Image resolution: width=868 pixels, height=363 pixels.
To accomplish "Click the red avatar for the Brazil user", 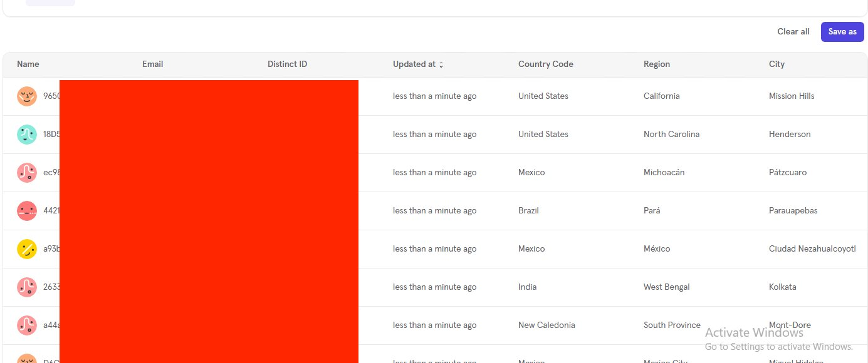I will pos(27,211).
